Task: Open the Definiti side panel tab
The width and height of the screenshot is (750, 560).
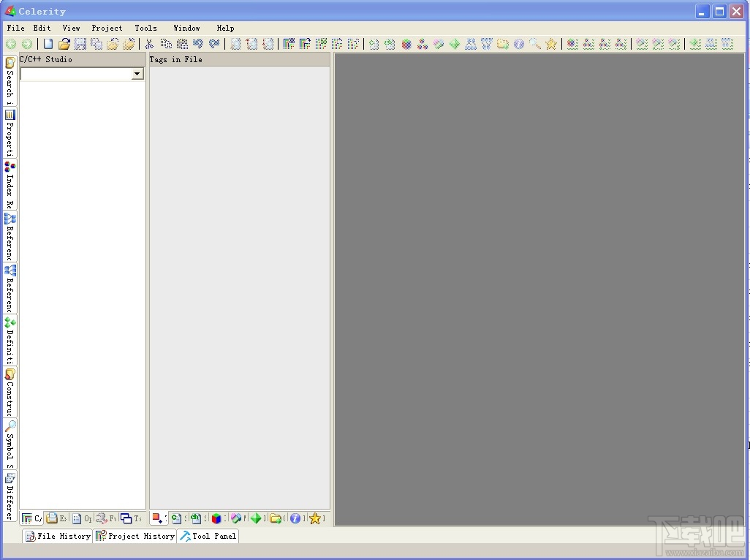Action: 10,341
